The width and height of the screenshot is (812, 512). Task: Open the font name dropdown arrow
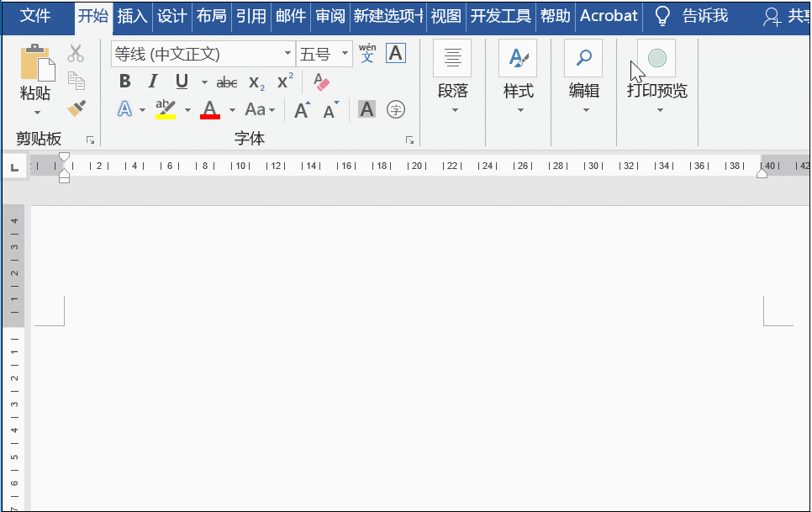click(287, 53)
